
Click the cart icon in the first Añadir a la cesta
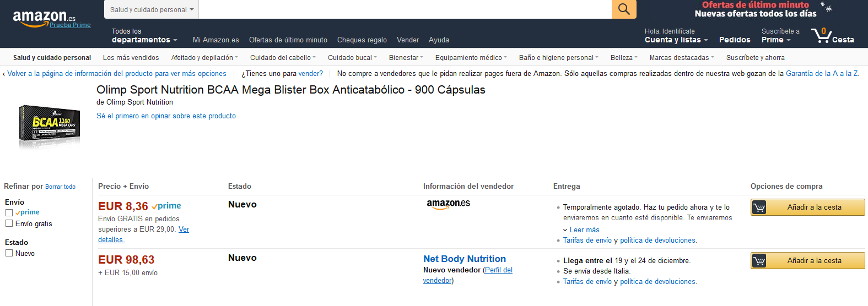point(759,207)
